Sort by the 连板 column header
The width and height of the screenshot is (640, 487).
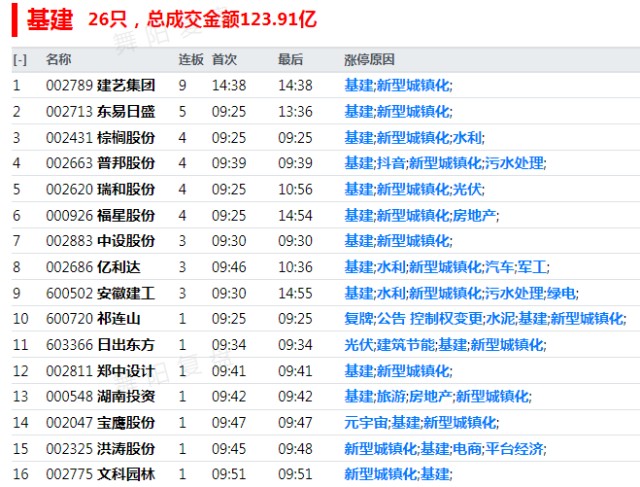coord(191,59)
